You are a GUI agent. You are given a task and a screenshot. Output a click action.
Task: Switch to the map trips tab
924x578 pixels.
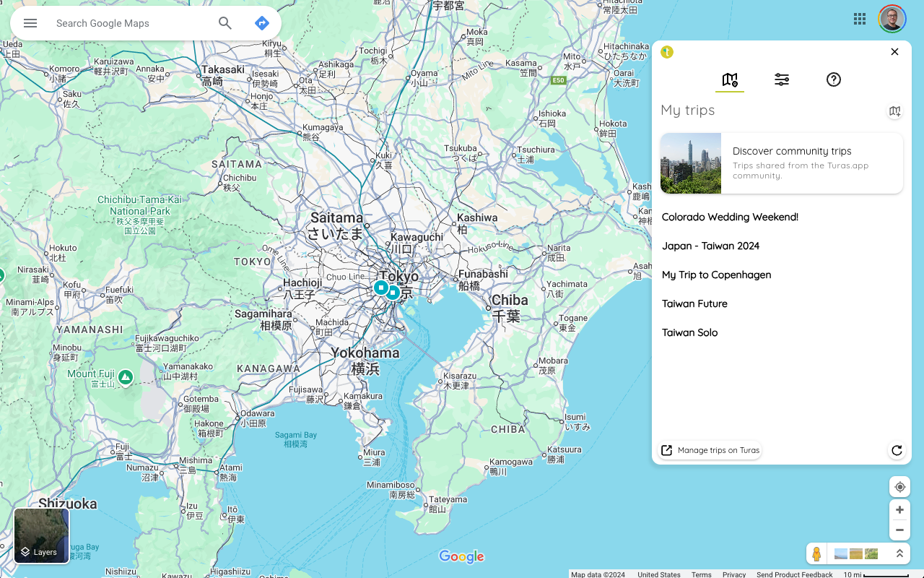730,79
